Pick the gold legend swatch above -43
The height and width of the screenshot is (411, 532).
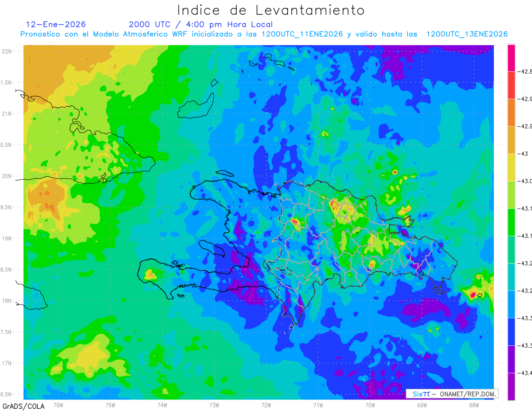[511, 140]
